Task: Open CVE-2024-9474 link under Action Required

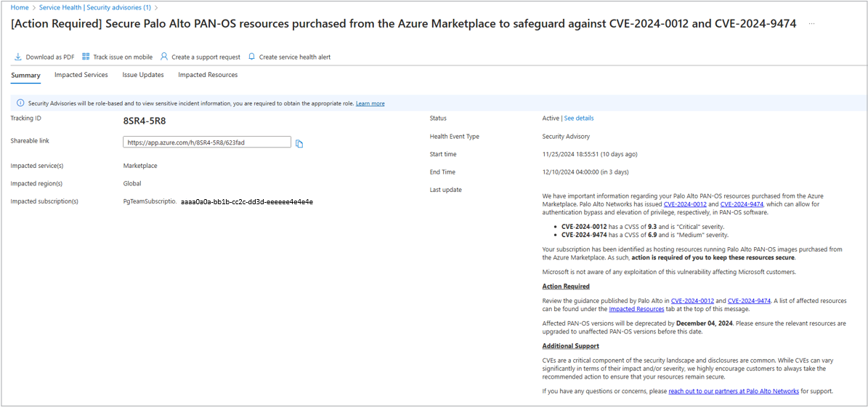Action: [749, 301]
